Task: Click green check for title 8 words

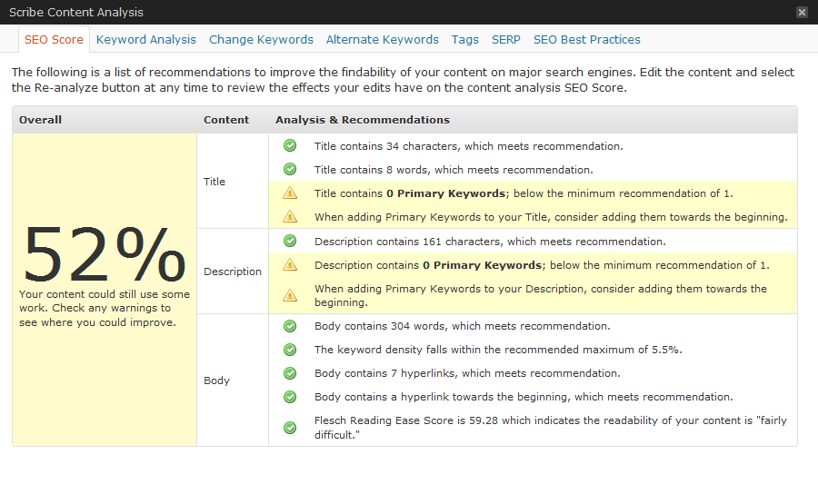Action: [290, 170]
